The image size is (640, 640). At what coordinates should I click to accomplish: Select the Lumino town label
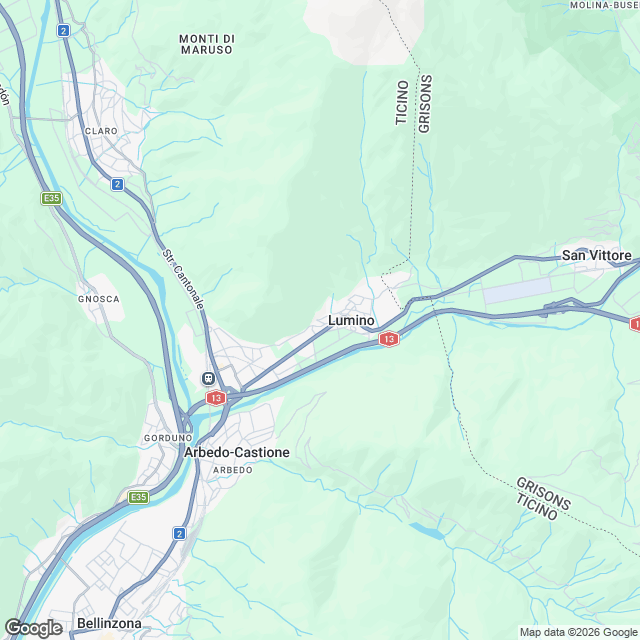pyautogui.click(x=351, y=320)
